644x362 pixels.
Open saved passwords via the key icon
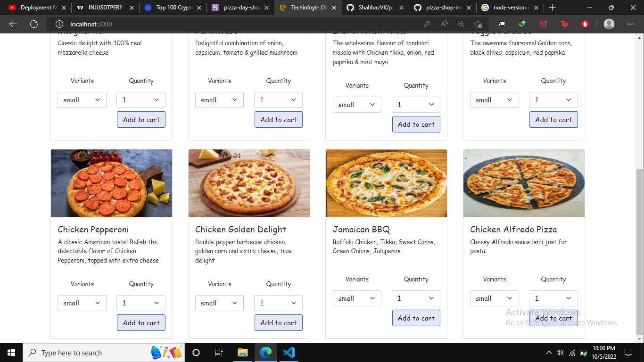coord(427,24)
